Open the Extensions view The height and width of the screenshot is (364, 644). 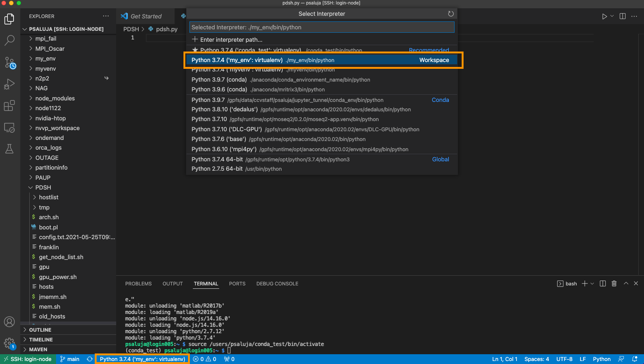click(9, 106)
